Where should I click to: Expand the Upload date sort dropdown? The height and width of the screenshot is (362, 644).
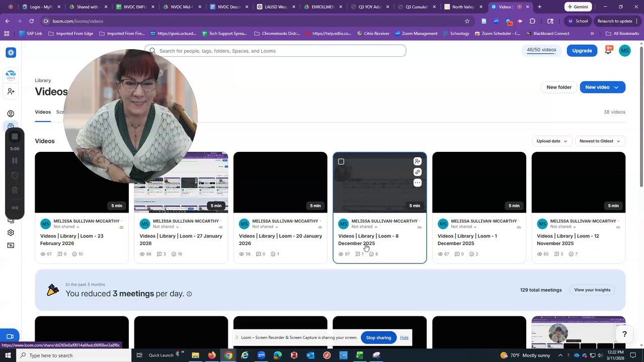click(552, 141)
